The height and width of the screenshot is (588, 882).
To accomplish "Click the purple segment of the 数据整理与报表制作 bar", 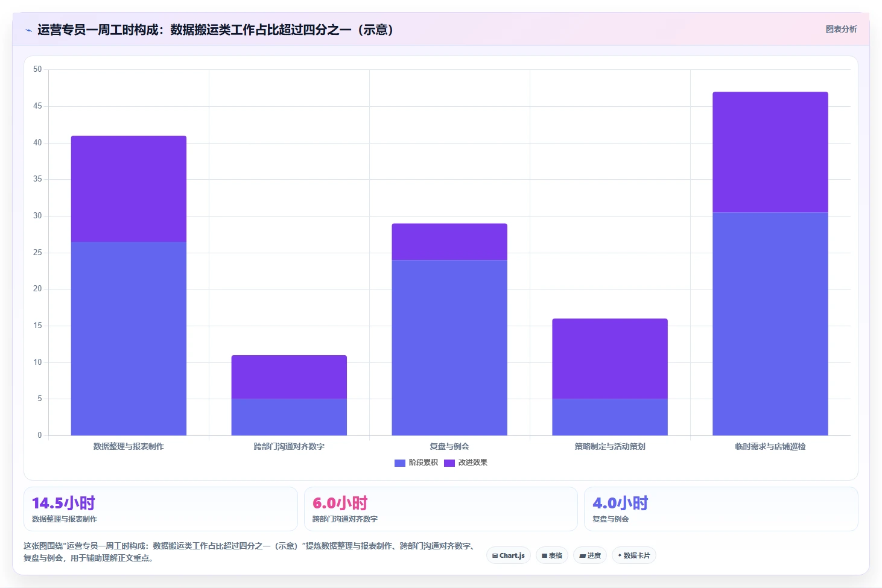I will click(128, 189).
